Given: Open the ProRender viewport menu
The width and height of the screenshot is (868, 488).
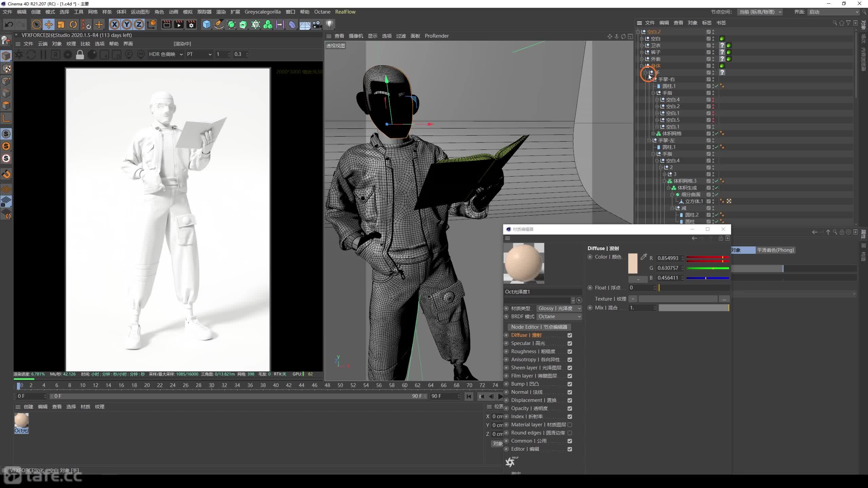Looking at the screenshot, I should 436,36.
